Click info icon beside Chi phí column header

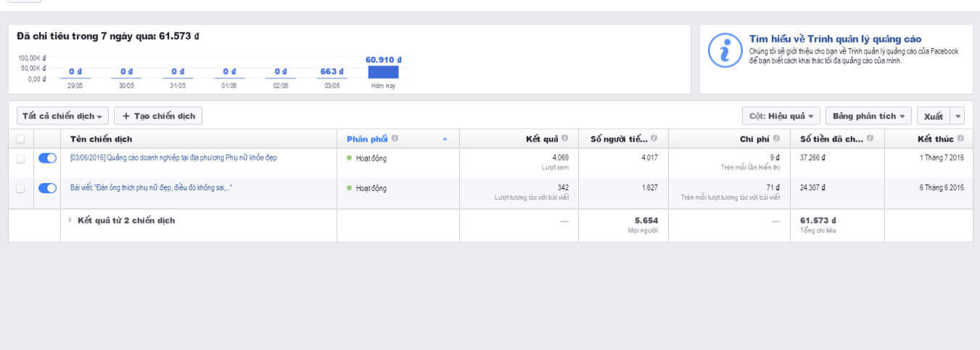pyautogui.click(x=777, y=139)
